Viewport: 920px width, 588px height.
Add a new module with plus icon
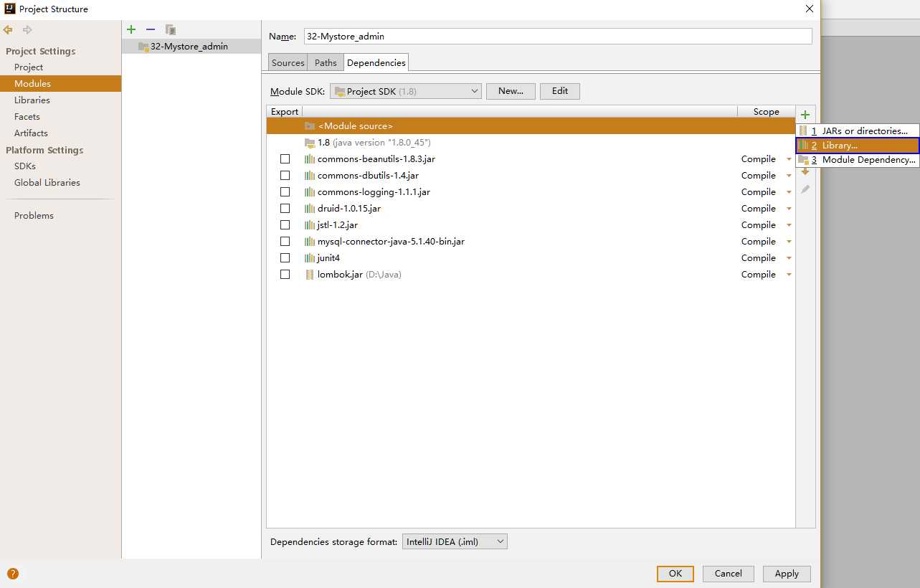(x=131, y=29)
